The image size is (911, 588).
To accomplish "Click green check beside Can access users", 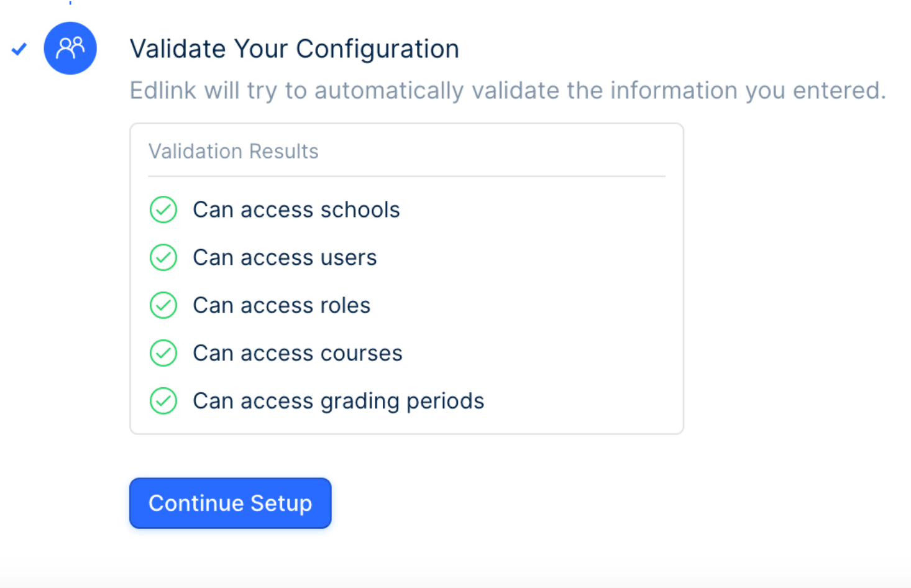I will (163, 257).
